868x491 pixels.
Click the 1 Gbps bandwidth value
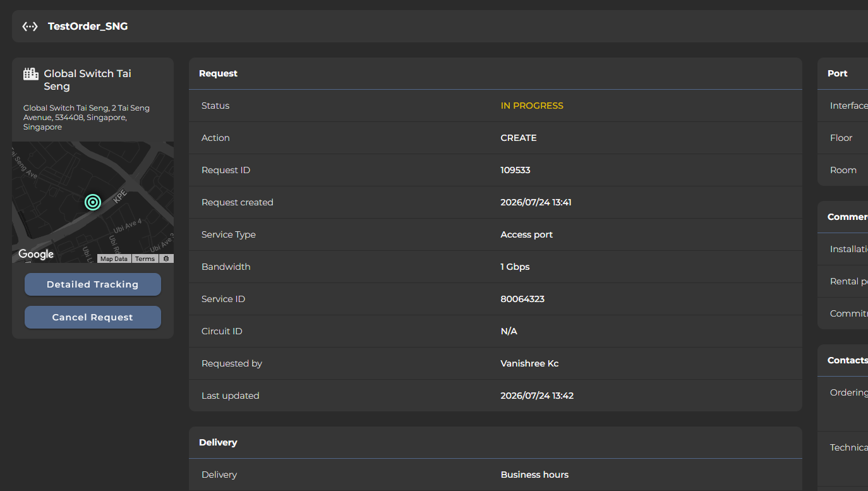coord(515,267)
